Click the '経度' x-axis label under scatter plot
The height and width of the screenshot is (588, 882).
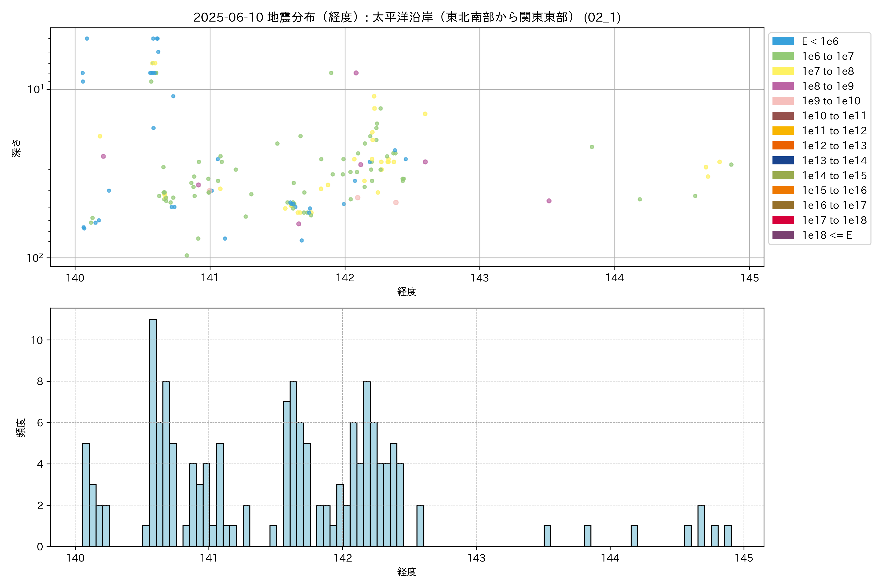407,291
